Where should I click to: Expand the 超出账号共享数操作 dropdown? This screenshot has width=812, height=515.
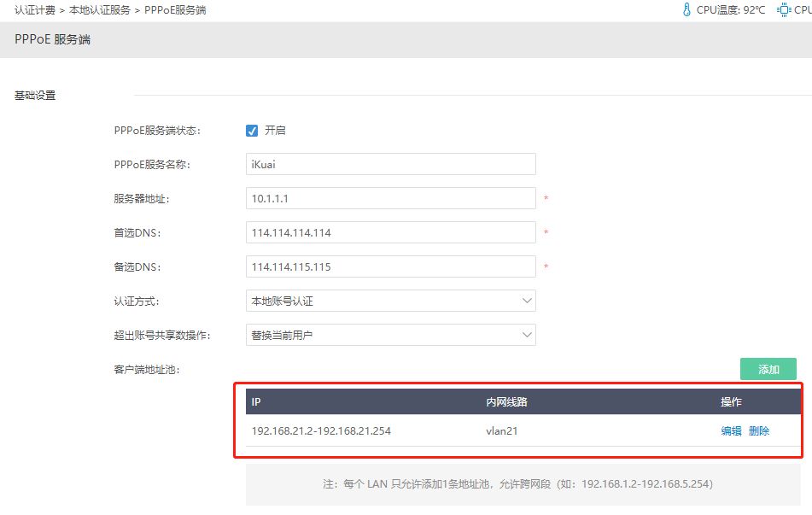click(x=390, y=335)
